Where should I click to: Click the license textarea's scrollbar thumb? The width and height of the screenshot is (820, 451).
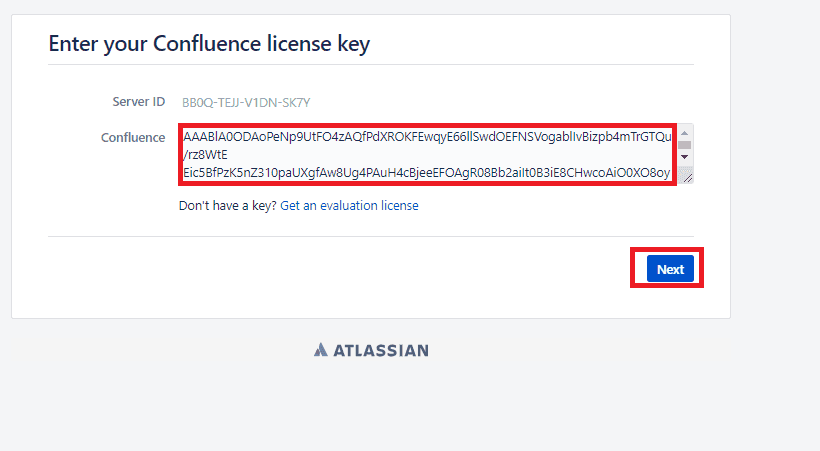tap(685, 144)
